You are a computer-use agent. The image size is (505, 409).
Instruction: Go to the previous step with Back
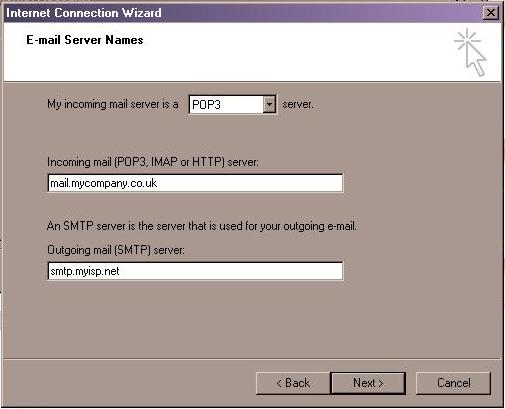[x=293, y=383]
